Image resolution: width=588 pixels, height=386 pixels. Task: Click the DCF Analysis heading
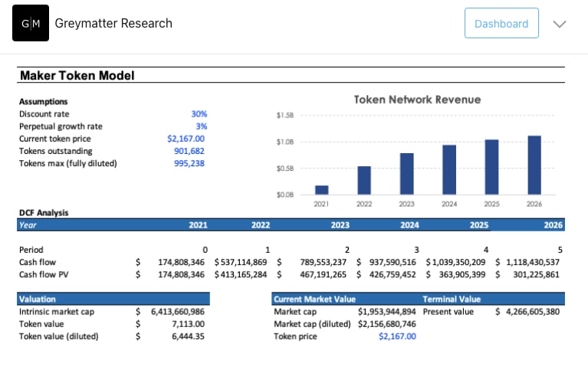[44, 213]
